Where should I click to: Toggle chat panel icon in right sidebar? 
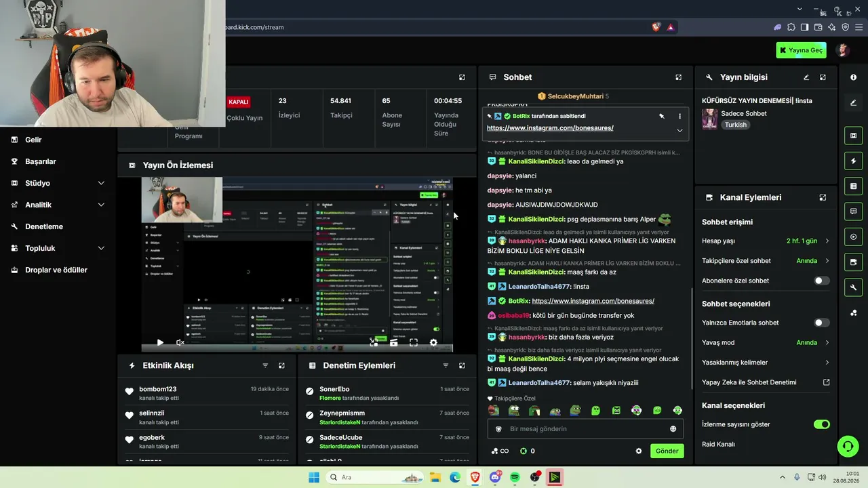tap(854, 211)
